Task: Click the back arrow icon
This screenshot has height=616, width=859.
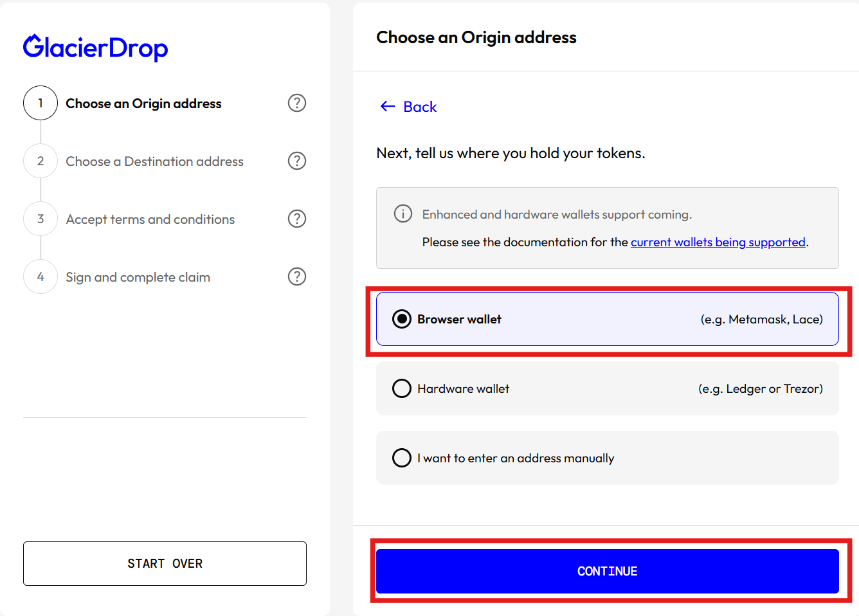Action: pyautogui.click(x=387, y=107)
